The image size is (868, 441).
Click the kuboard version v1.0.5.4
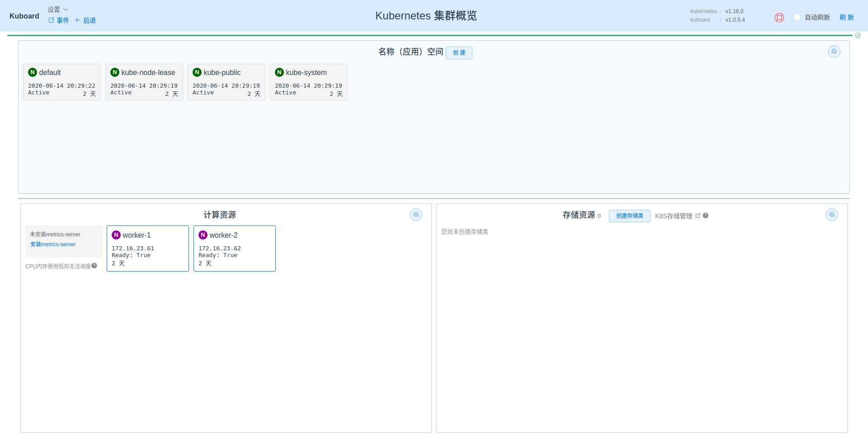pos(735,20)
